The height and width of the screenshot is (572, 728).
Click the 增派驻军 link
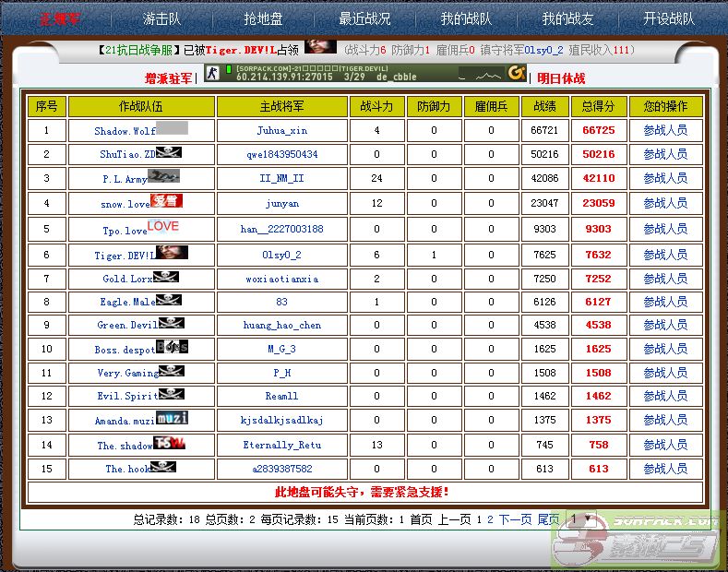(x=168, y=78)
